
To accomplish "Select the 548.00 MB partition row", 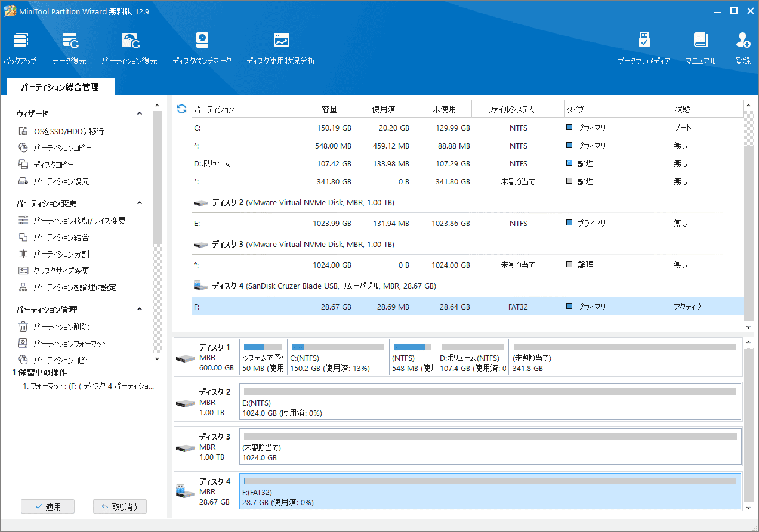I will [468, 146].
